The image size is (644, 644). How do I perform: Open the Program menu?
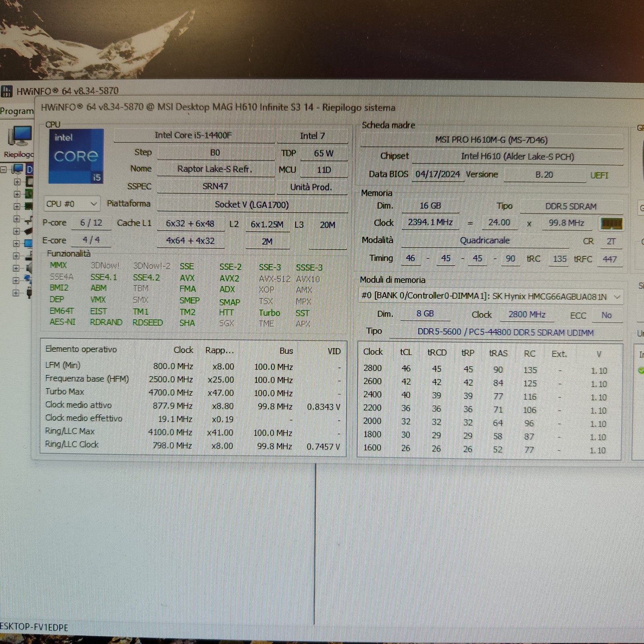[x=17, y=111]
